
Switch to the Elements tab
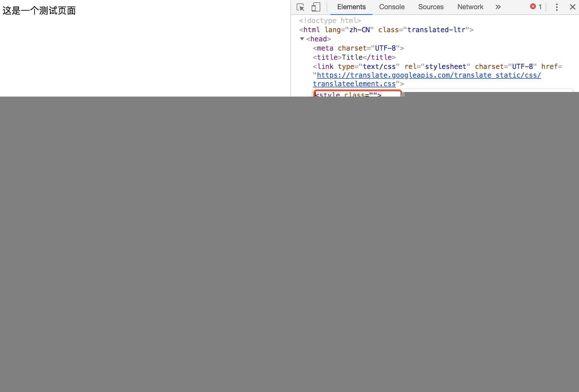pyautogui.click(x=351, y=7)
